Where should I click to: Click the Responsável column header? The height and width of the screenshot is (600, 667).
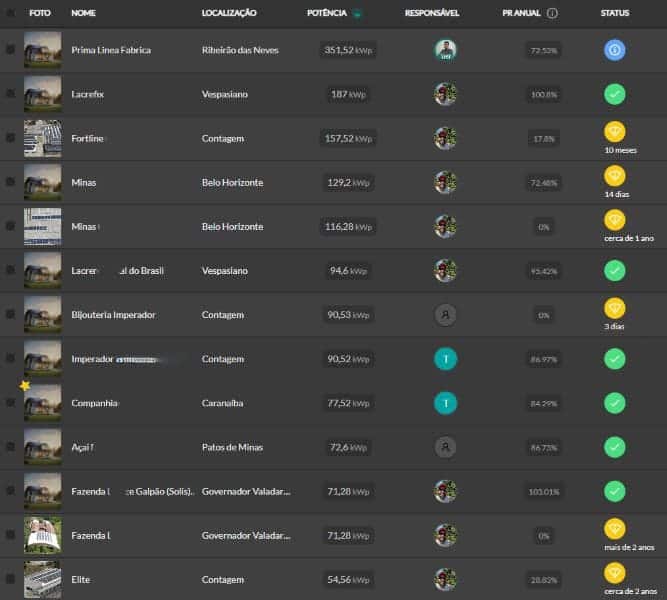click(x=432, y=13)
